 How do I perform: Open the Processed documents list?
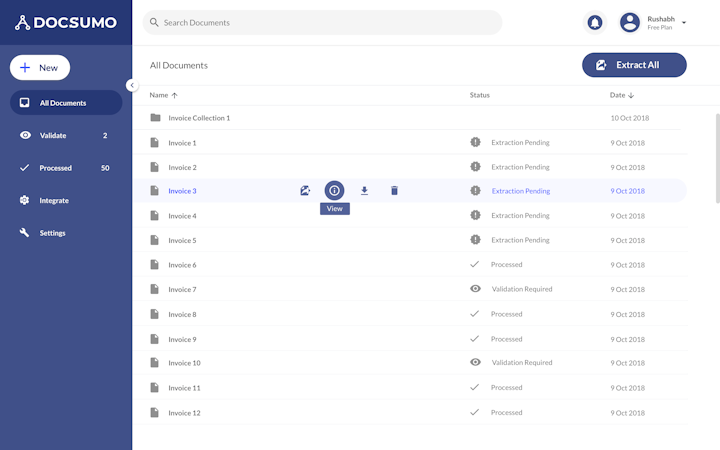tap(55, 168)
